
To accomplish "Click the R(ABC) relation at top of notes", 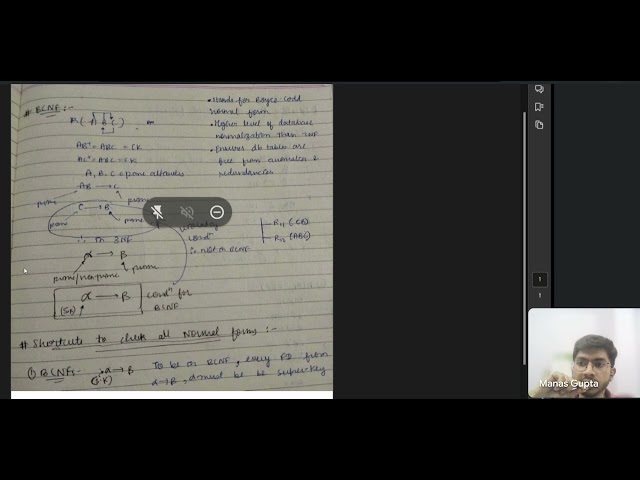I will point(97,121).
